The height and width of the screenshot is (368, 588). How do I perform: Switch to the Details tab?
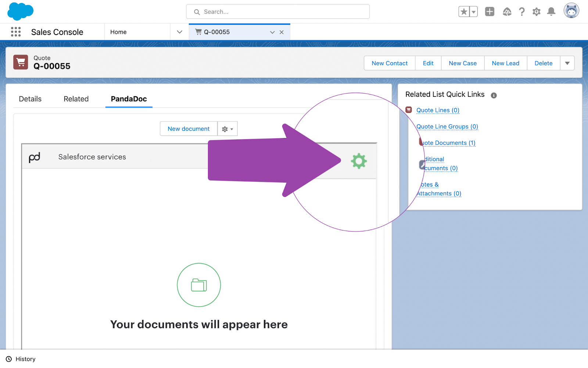click(x=30, y=99)
